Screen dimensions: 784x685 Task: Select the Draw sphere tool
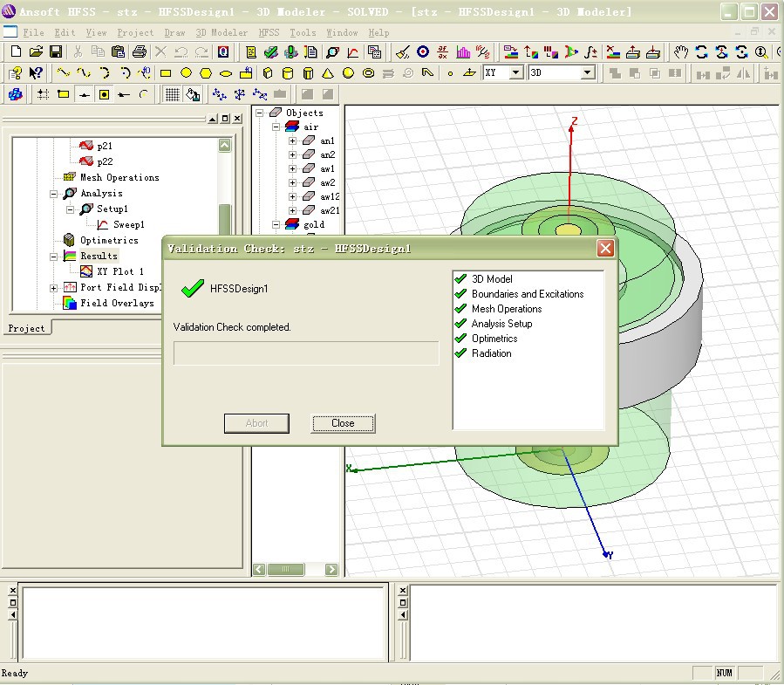tap(348, 73)
